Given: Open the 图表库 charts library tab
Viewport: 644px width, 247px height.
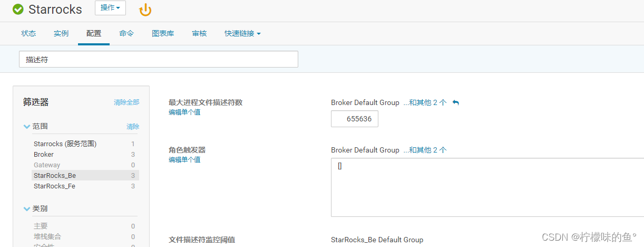Looking at the screenshot, I should (163, 33).
